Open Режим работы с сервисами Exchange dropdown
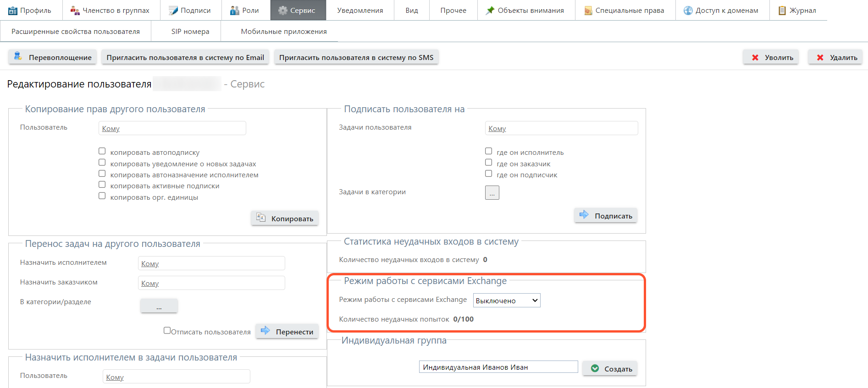This screenshot has height=388, width=868. point(507,301)
